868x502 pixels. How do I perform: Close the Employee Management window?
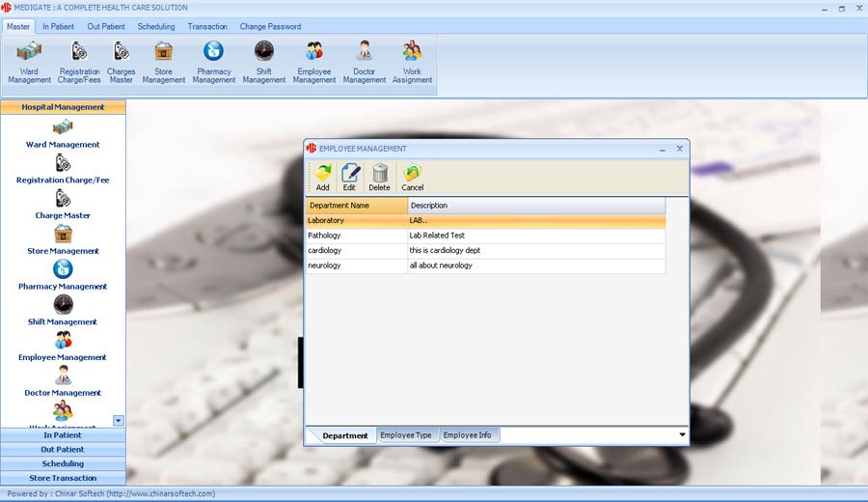point(679,149)
